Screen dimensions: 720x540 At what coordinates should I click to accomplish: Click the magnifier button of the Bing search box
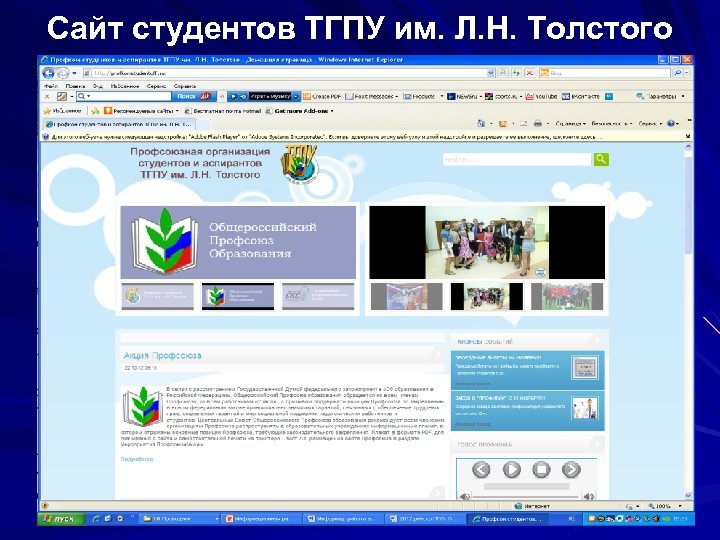tap(678, 73)
